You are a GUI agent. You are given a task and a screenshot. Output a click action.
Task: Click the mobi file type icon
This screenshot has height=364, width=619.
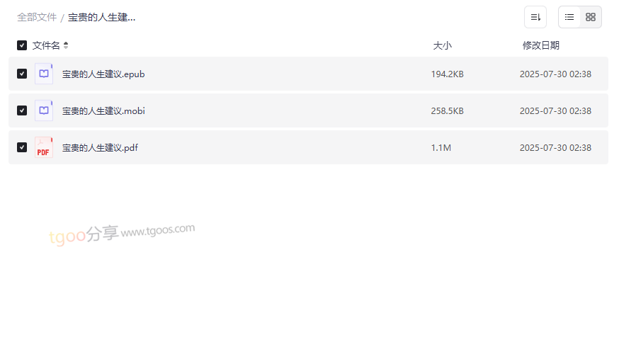(x=44, y=110)
